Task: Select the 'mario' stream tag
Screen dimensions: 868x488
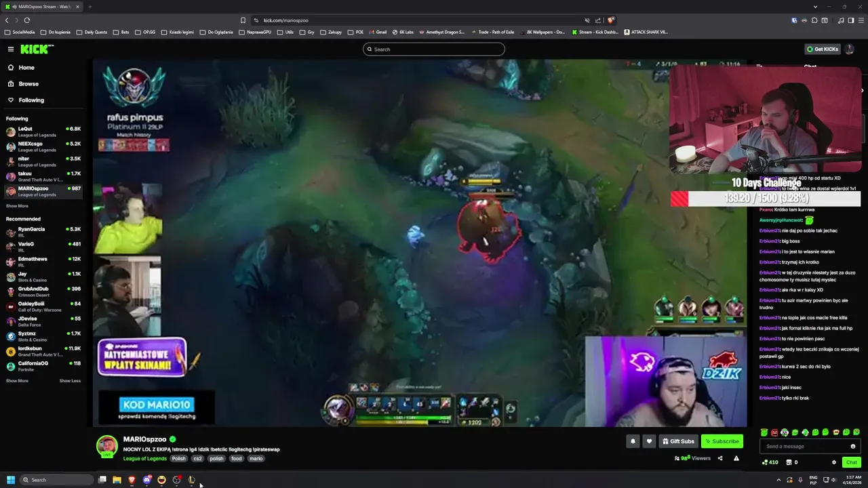Action: click(x=256, y=459)
